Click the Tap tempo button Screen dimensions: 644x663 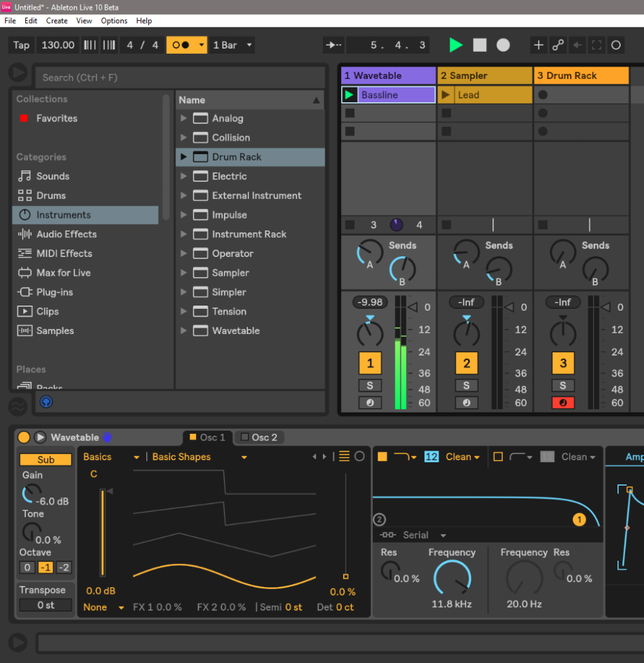21,45
